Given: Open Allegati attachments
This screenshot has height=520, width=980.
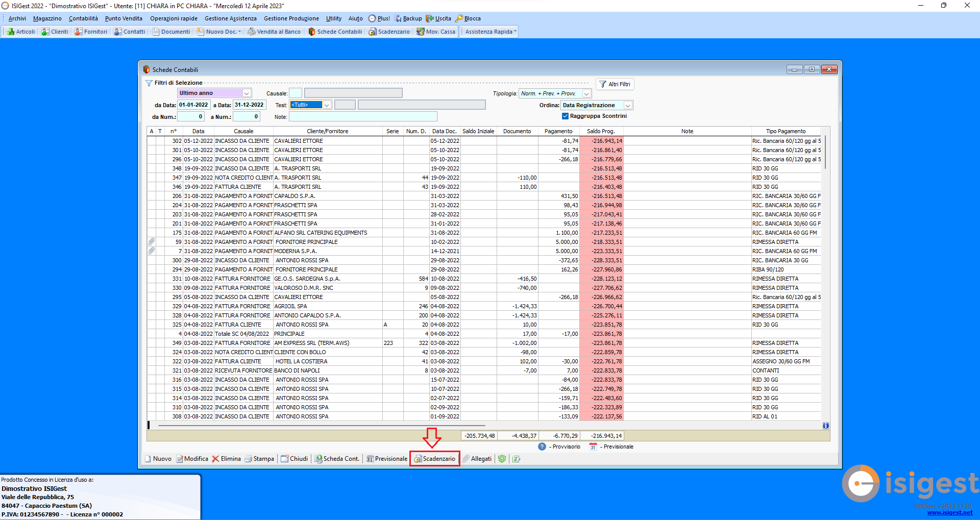Looking at the screenshot, I should click(x=477, y=459).
